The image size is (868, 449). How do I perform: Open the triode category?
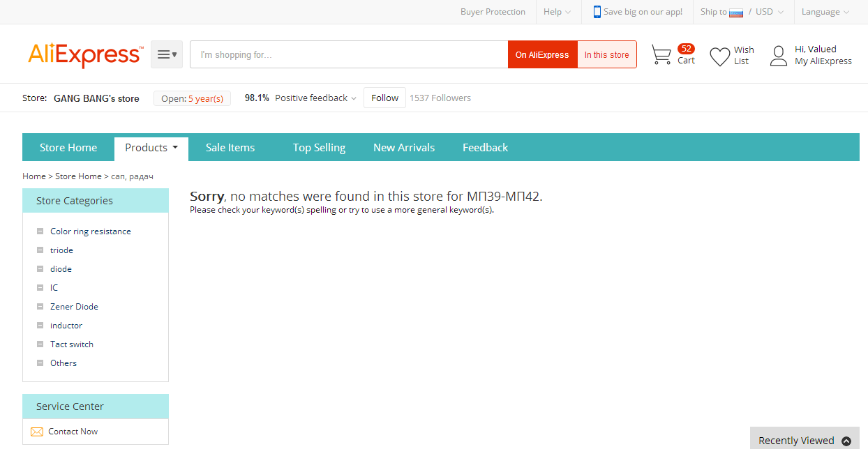(x=61, y=250)
